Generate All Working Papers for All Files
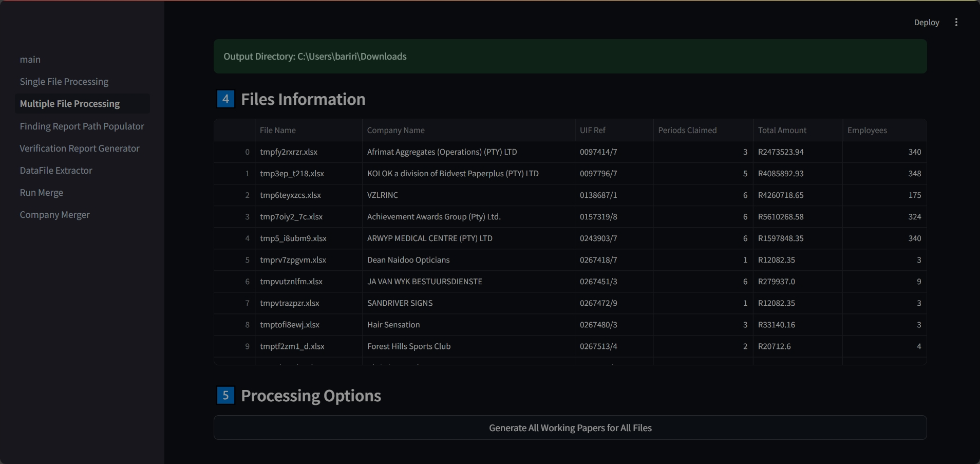The height and width of the screenshot is (464, 980). coord(570,428)
